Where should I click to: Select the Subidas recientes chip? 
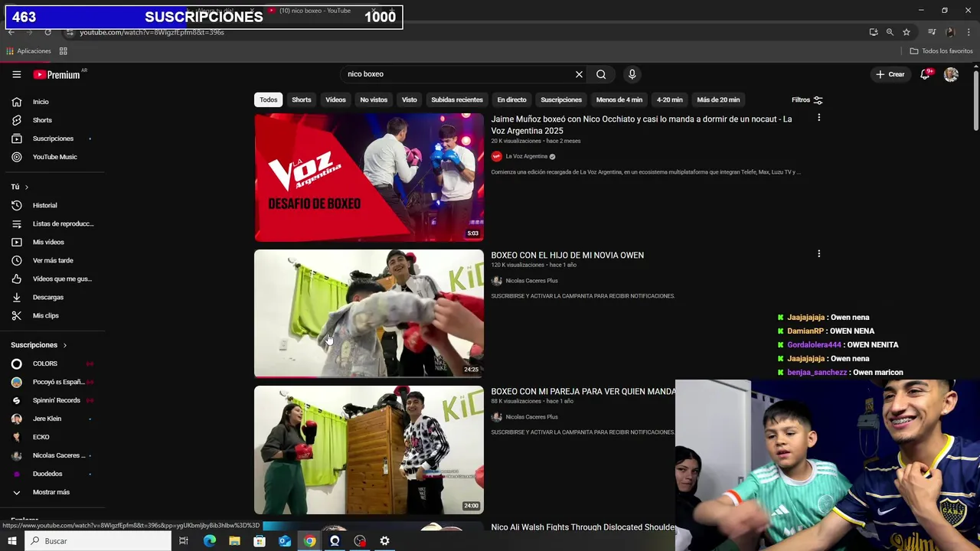point(457,99)
